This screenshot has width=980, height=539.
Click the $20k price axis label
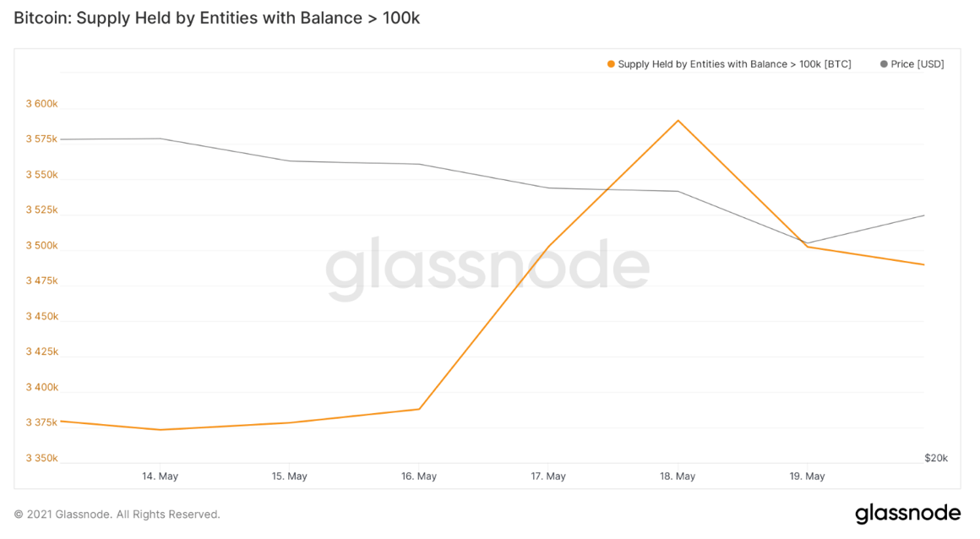935,459
